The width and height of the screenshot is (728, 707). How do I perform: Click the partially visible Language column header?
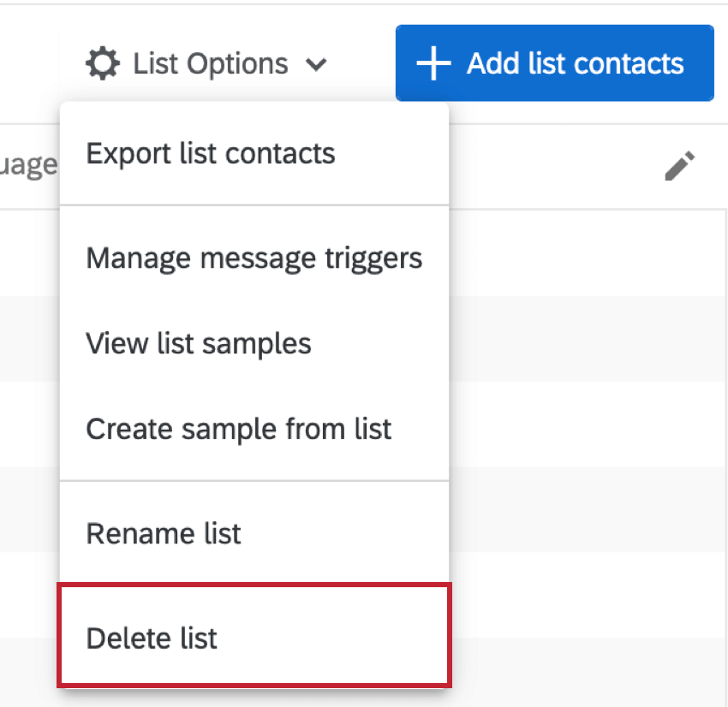[29, 165]
